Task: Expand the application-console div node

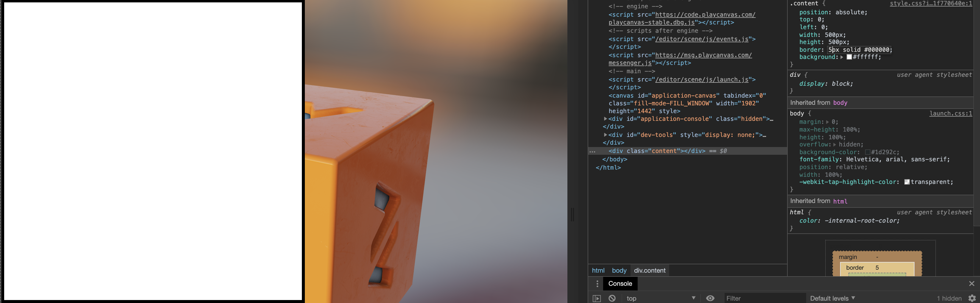Action: click(605, 119)
